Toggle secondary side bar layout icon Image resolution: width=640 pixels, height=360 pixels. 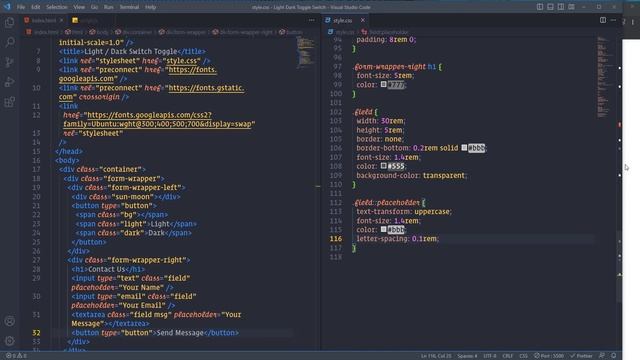tap(561, 7)
